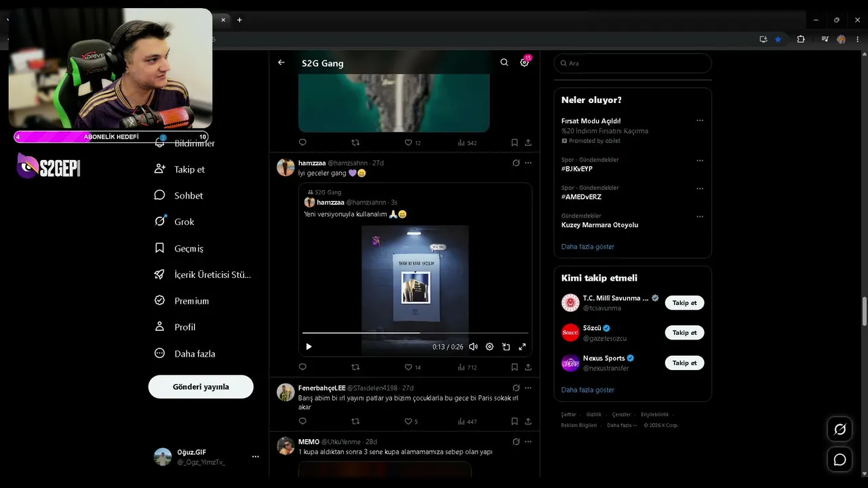Open browser extensions puzzle icon
This screenshot has width=868, height=488.
[801, 39]
